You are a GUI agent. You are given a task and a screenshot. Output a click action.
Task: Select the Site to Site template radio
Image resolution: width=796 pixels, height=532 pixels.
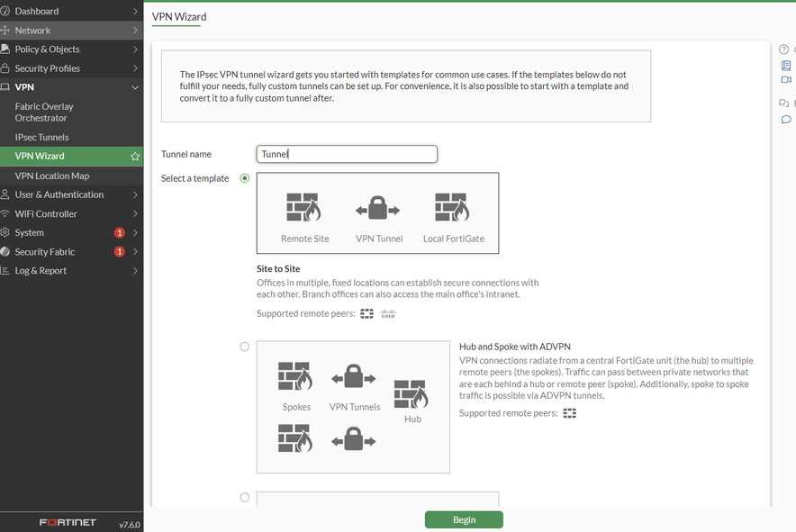click(x=245, y=178)
